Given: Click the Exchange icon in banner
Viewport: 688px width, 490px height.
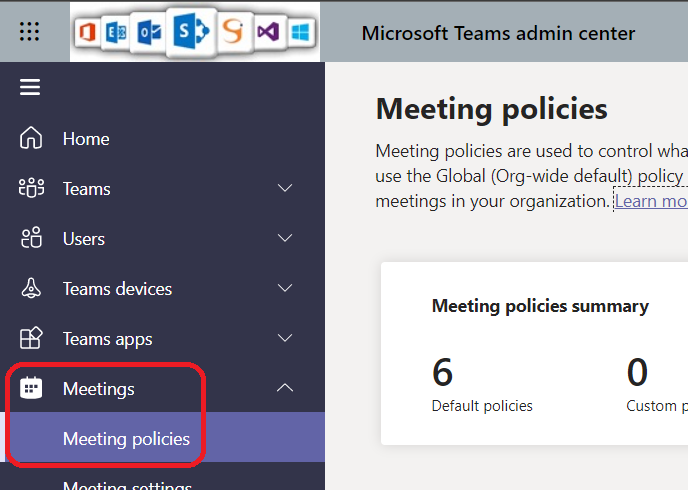Looking at the screenshot, I should point(118,33).
